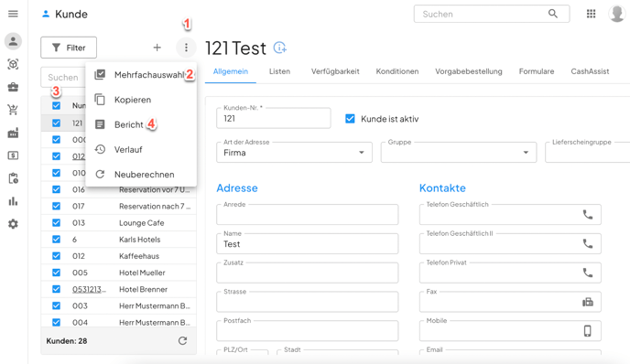Toggle the select-all checkbox in list header

56,105
